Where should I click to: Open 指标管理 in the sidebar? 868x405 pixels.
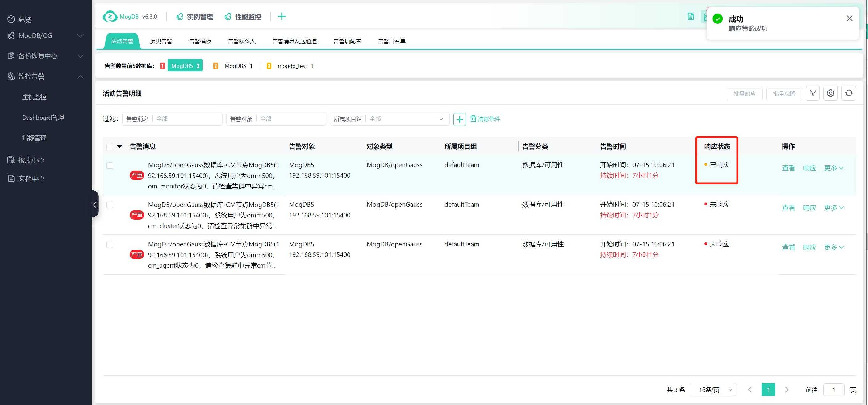click(x=34, y=138)
